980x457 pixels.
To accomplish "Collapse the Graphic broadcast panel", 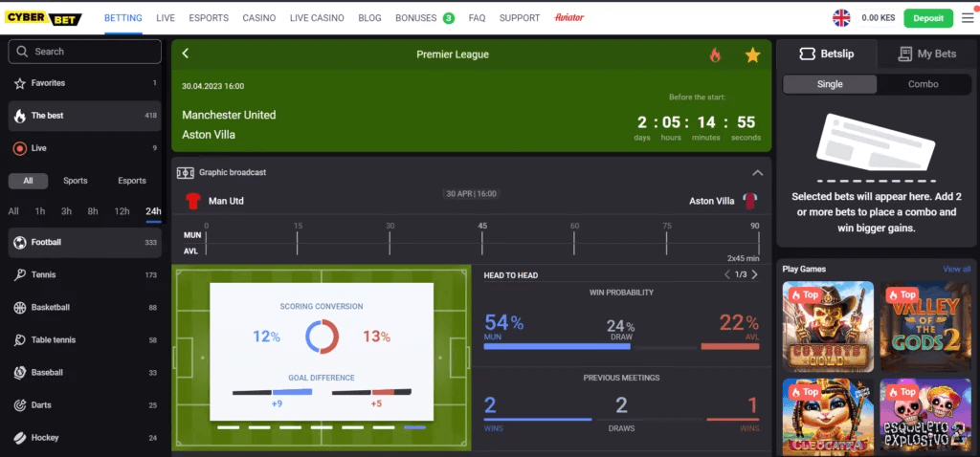I will (x=757, y=173).
